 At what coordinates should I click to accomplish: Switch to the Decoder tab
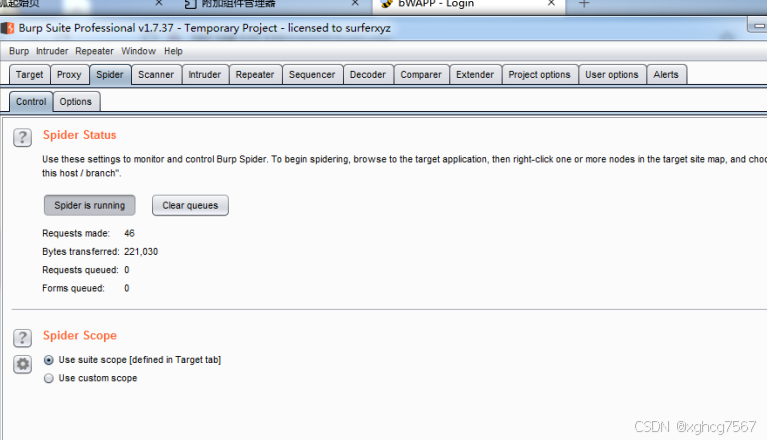tap(368, 75)
